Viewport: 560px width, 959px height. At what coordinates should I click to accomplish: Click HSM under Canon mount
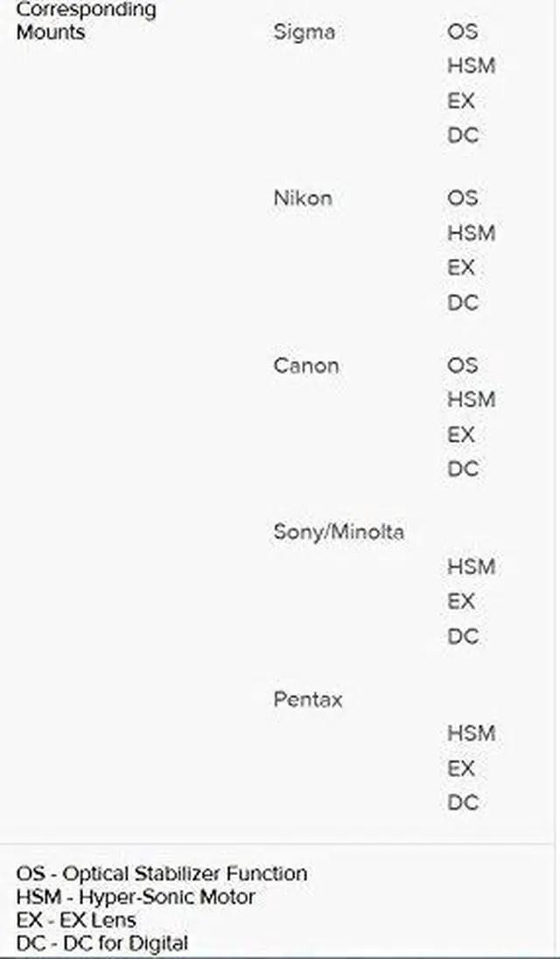coord(471,400)
